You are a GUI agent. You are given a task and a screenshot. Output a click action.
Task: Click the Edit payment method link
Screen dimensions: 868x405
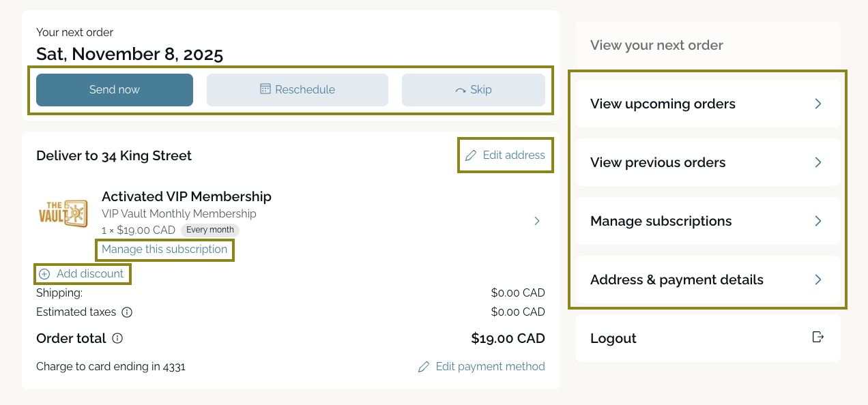[490, 367]
